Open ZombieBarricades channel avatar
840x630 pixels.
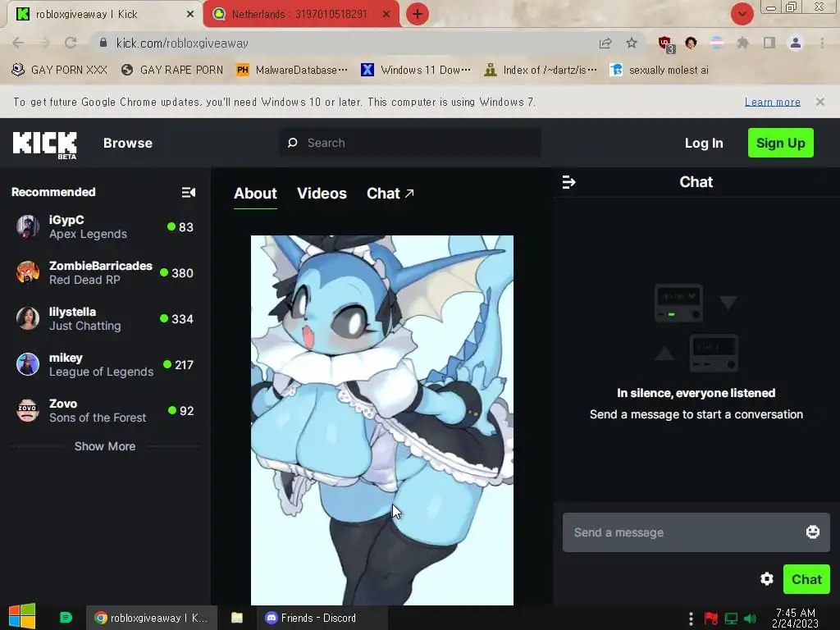tap(28, 272)
